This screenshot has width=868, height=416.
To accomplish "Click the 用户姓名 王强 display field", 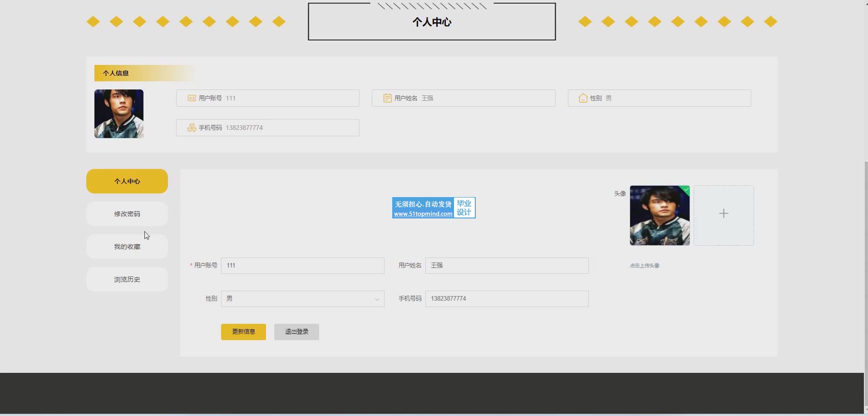I will [464, 98].
